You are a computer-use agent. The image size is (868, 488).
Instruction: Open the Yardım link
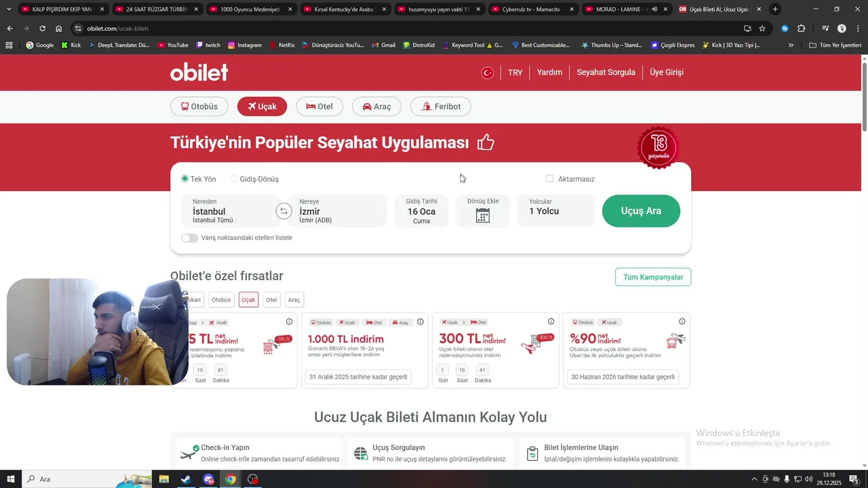(x=549, y=73)
